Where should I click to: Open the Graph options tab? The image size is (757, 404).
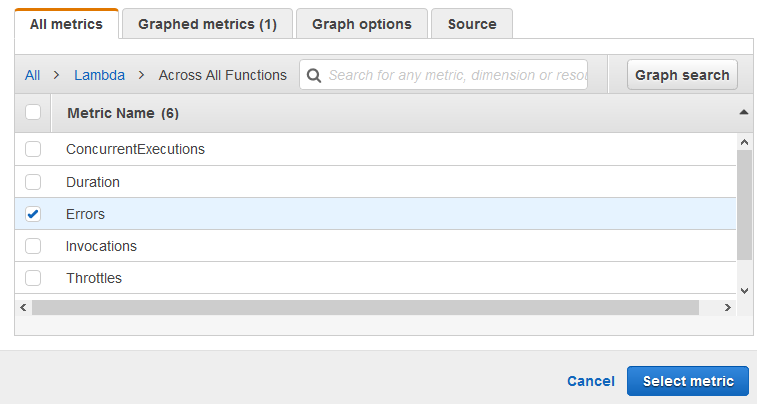[x=361, y=24]
